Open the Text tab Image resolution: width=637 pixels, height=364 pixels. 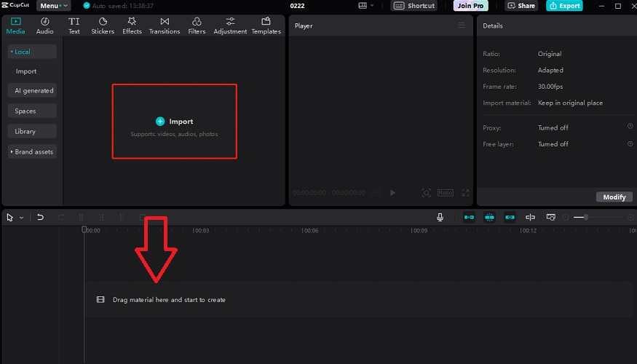(x=74, y=25)
